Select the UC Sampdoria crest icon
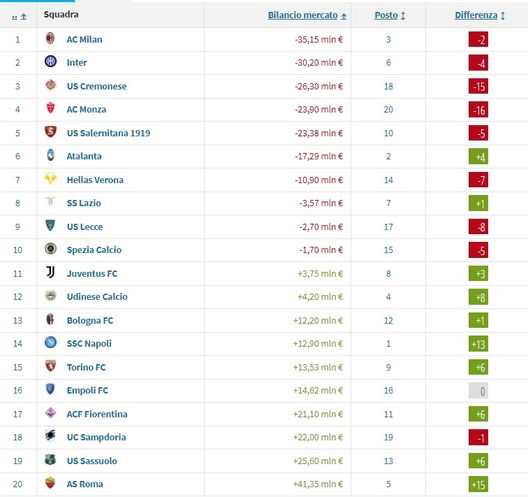528x497 pixels. click(x=51, y=436)
